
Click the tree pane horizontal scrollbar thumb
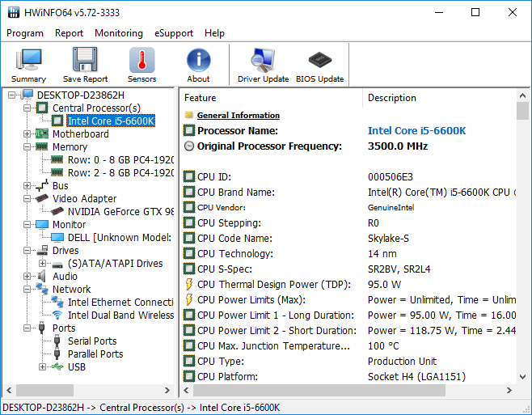coord(44,390)
